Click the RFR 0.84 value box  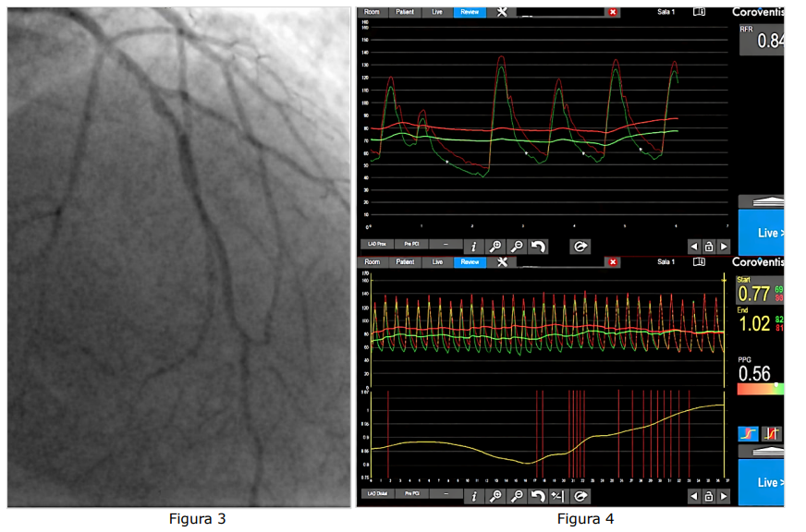pos(762,40)
